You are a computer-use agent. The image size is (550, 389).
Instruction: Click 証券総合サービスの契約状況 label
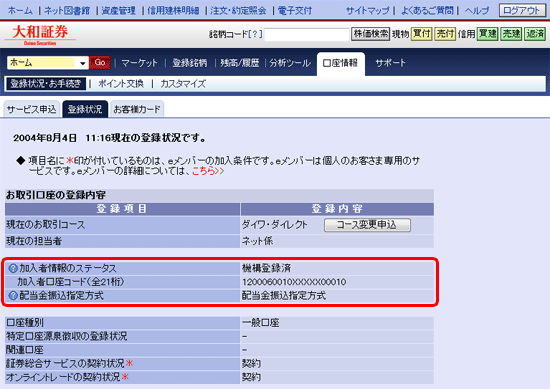click(x=66, y=363)
